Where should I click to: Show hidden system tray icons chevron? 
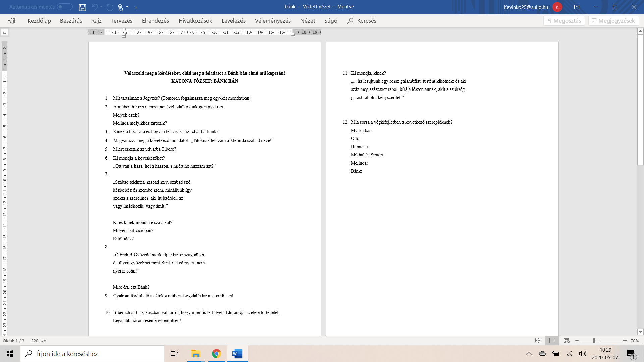click(529, 354)
